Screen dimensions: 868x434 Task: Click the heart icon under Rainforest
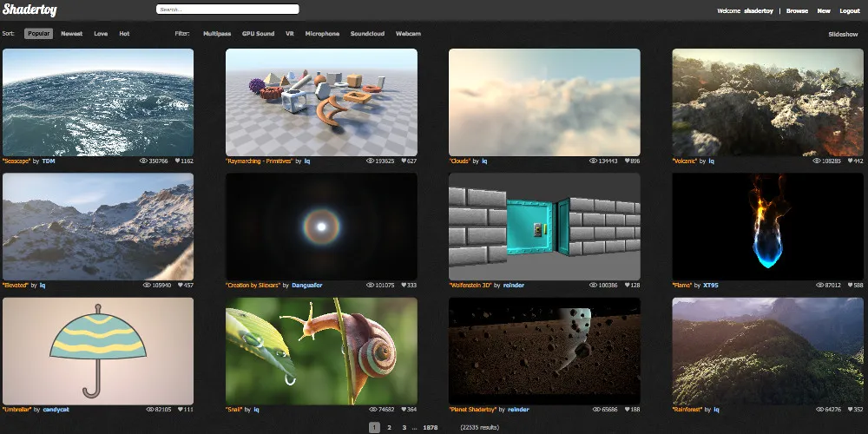(846, 410)
